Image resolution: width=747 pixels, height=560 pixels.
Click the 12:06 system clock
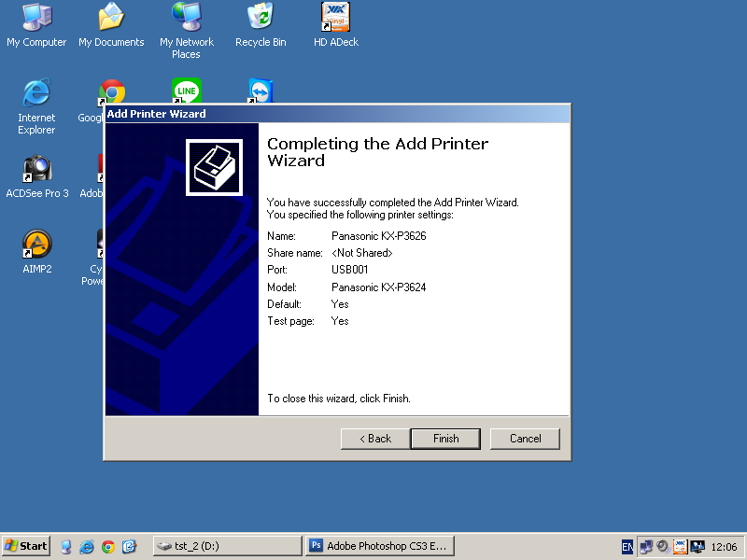point(725,547)
